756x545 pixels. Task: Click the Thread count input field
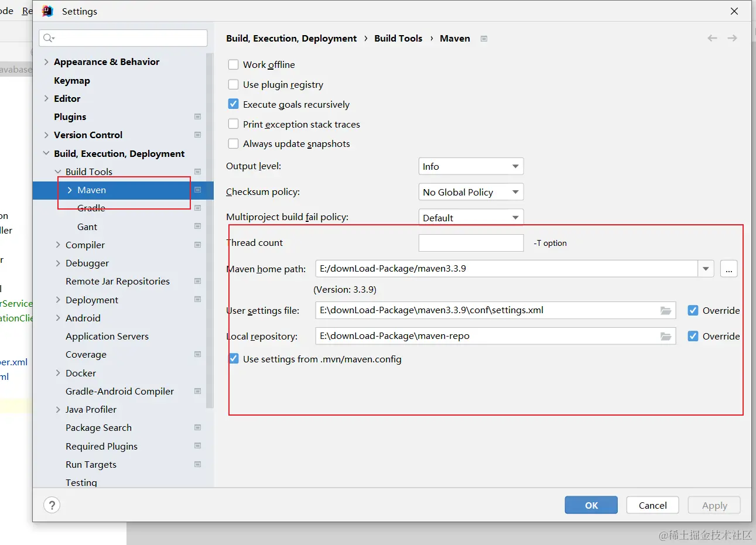click(471, 243)
